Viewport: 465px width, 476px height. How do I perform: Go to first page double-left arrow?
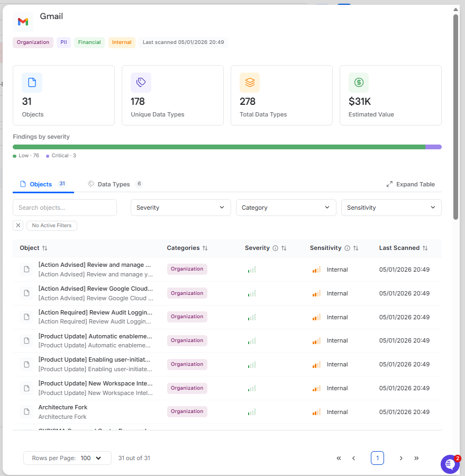pos(339,458)
